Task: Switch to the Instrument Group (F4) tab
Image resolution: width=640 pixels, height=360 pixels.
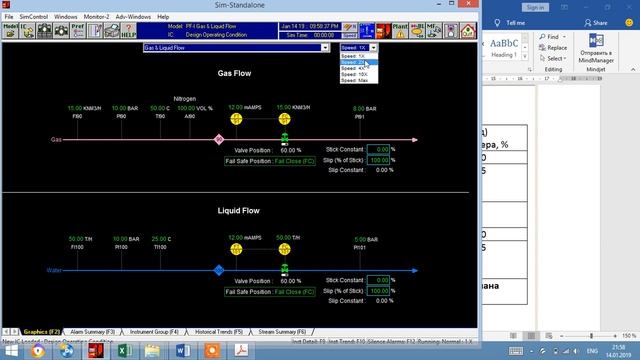Action: pyautogui.click(x=154, y=332)
